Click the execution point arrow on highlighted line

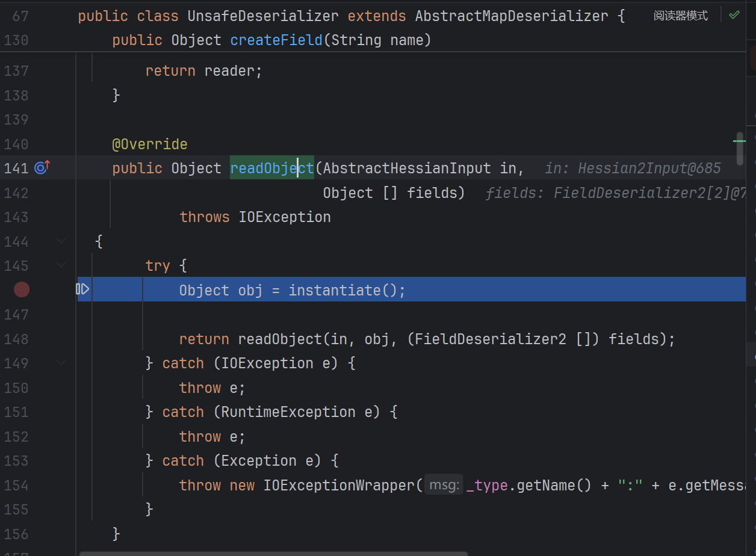tap(83, 290)
